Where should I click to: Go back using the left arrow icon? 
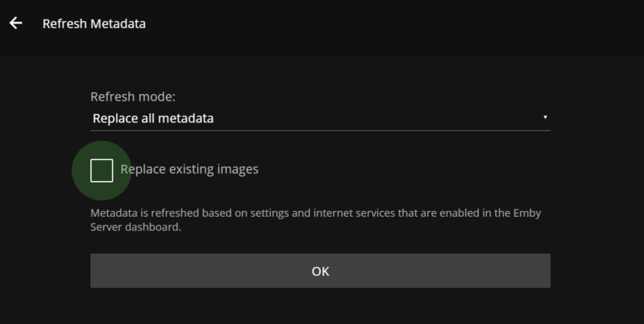pos(15,23)
